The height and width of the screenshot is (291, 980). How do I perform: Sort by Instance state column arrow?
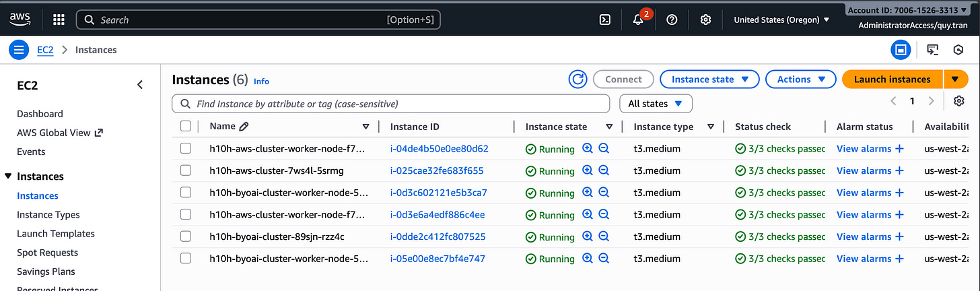(x=609, y=127)
